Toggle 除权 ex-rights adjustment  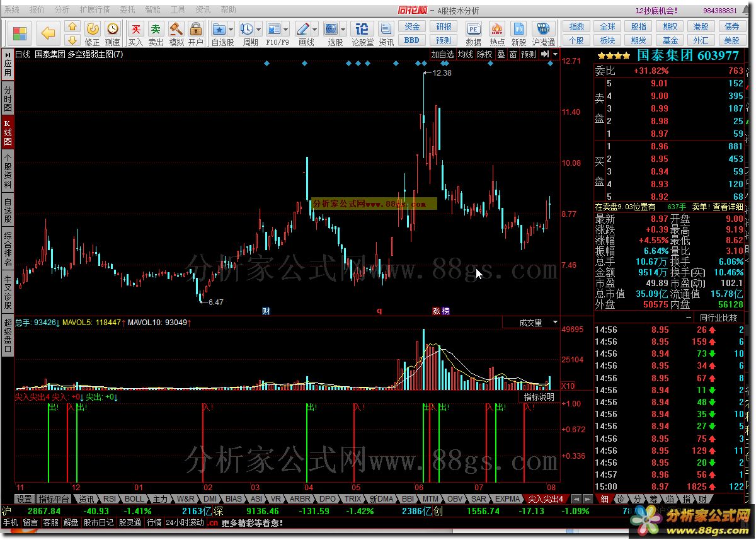coord(484,54)
